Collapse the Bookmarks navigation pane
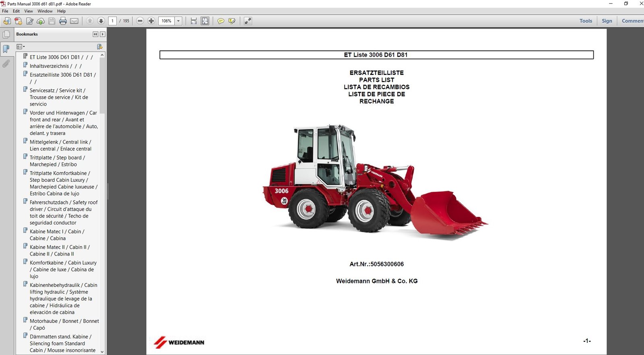 click(x=95, y=34)
